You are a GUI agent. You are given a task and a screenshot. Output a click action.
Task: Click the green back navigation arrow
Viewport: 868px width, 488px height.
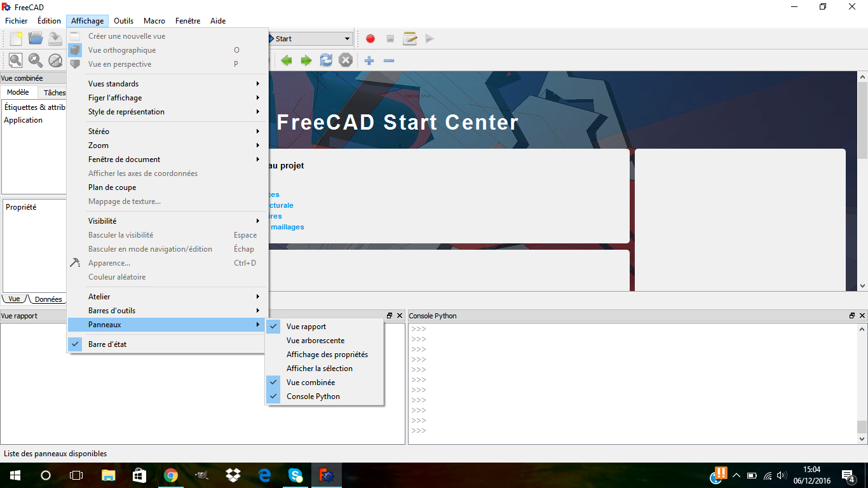tap(287, 60)
